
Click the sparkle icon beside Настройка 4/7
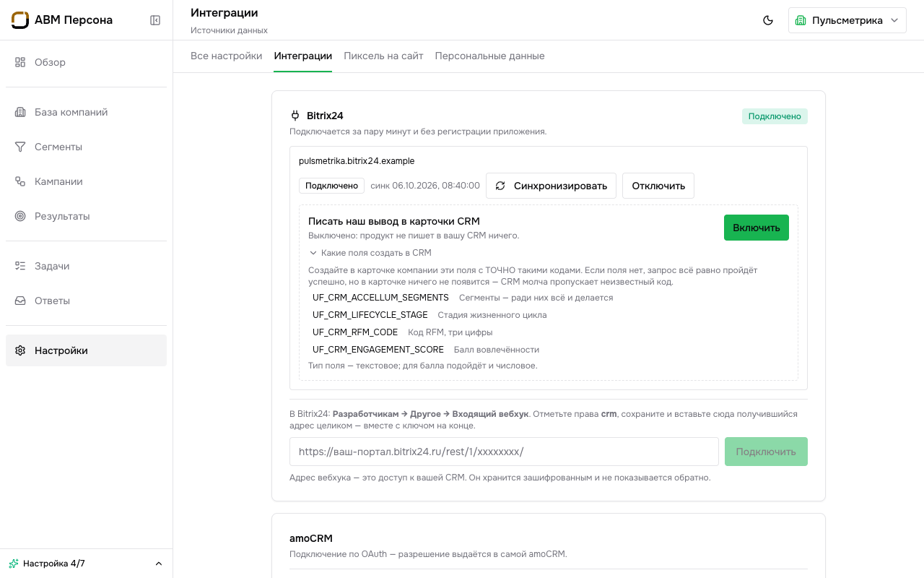pos(13,564)
